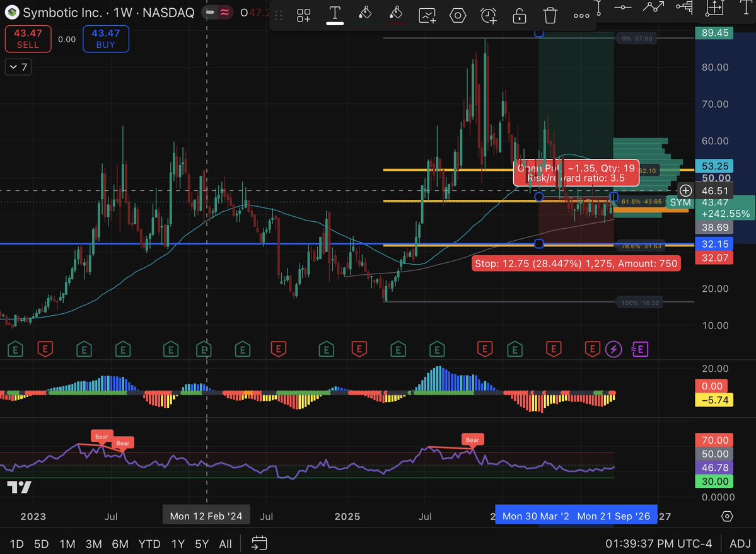Click the 78.6% 31.63 Fibonacci label
This screenshot has height=554, width=756.
[641, 246]
